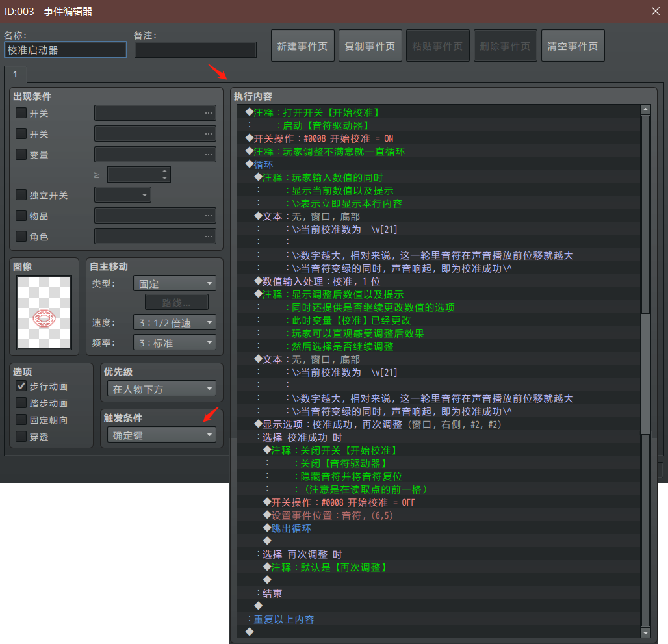Enable the 角色 condition checkbox

coord(21,236)
